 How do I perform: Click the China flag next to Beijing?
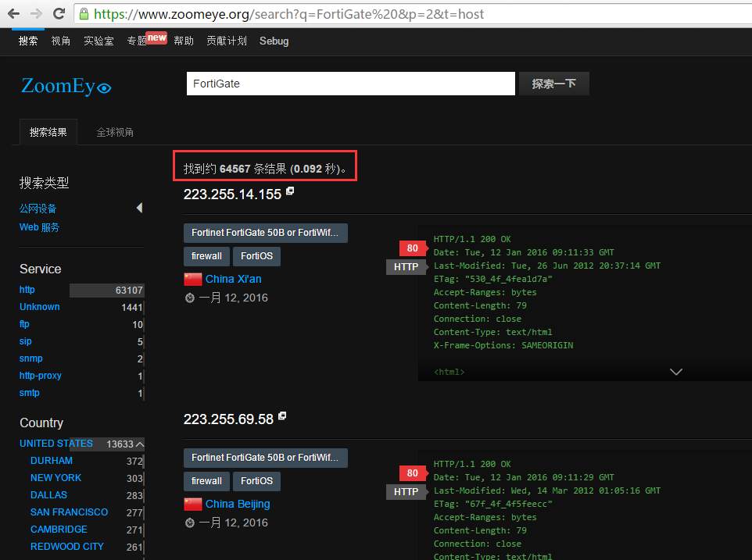192,504
